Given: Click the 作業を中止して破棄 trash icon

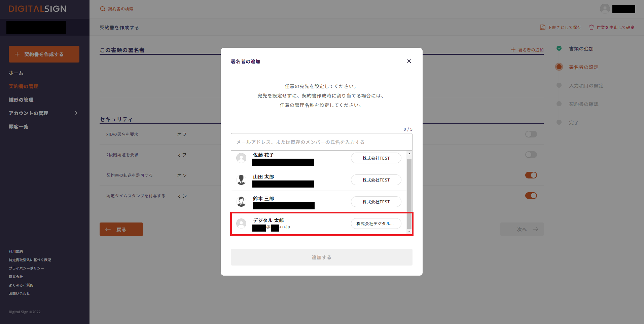Looking at the screenshot, I should click(591, 27).
